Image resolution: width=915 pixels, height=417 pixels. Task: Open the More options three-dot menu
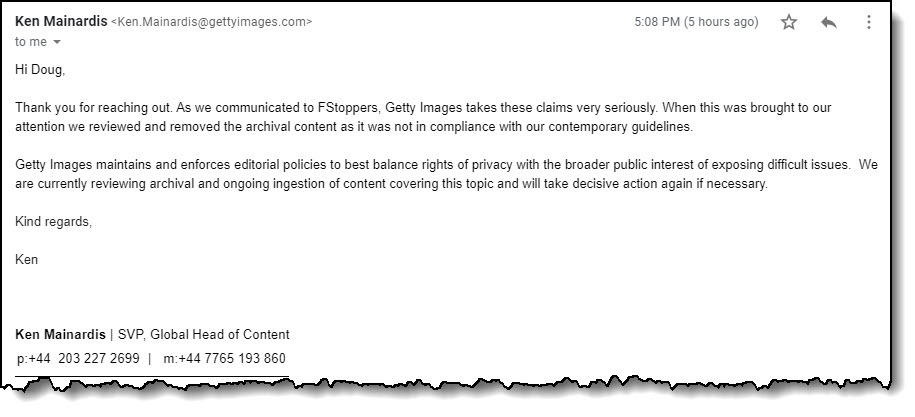pyautogui.click(x=868, y=22)
